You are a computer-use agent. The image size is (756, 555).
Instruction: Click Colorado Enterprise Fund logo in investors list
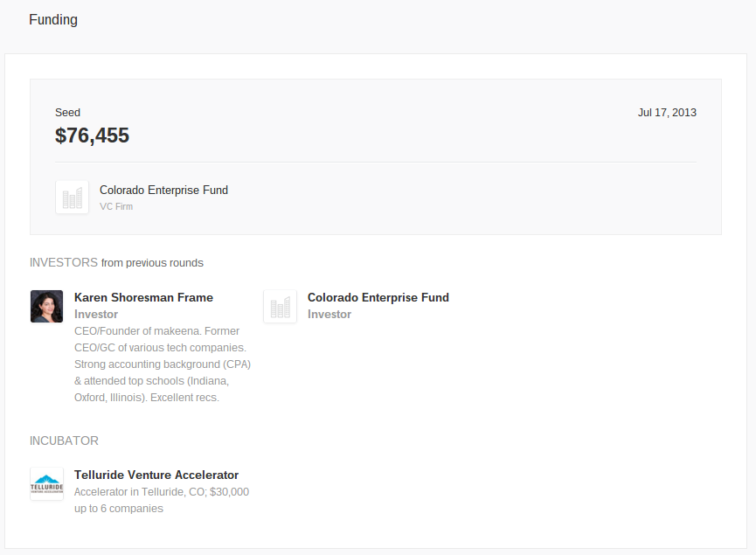click(x=280, y=307)
